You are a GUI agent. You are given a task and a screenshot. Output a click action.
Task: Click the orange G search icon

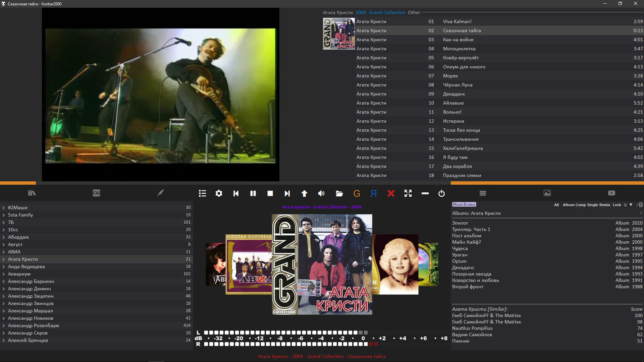[x=357, y=193]
